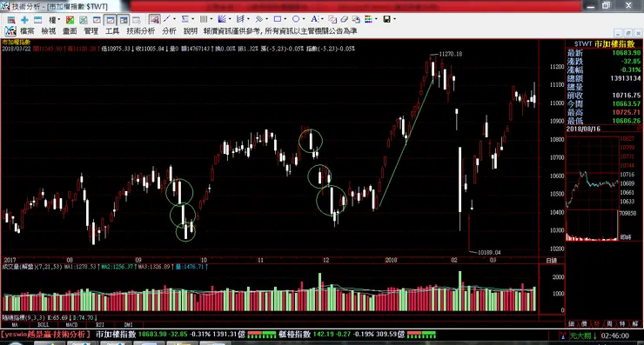Click the icon right of the eraser
The width and height of the screenshot is (644, 345).
pyautogui.click(x=356, y=19)
